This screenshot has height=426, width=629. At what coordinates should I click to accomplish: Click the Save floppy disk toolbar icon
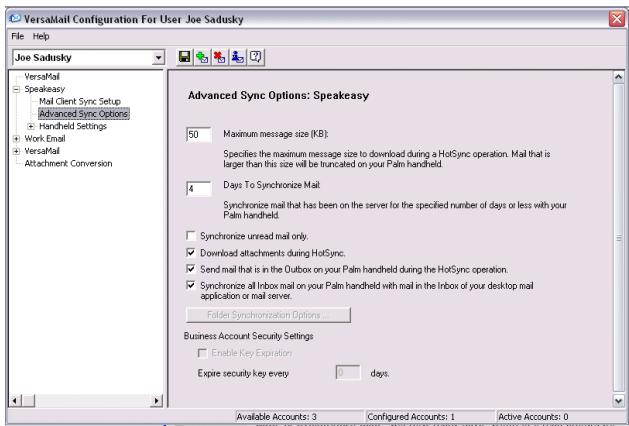[x=185, y=57]
